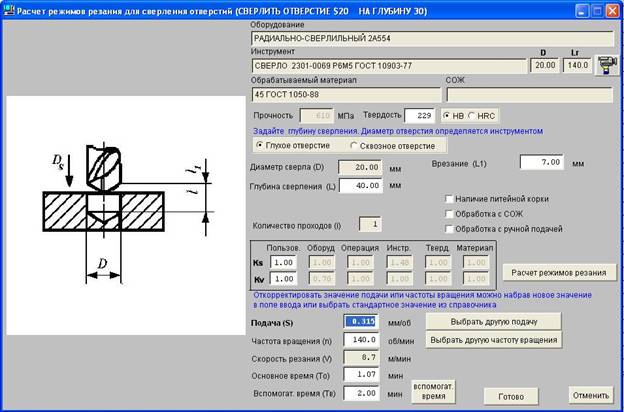Check the Обработка с ручной подачей box
The height and width of the screenshot is (412, 624).
pos(450,229)
